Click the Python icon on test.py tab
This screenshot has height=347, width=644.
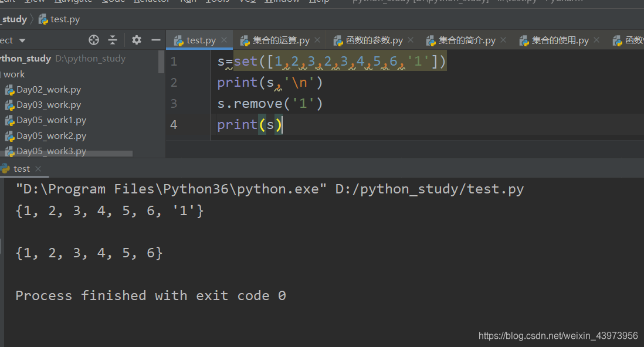178,40
